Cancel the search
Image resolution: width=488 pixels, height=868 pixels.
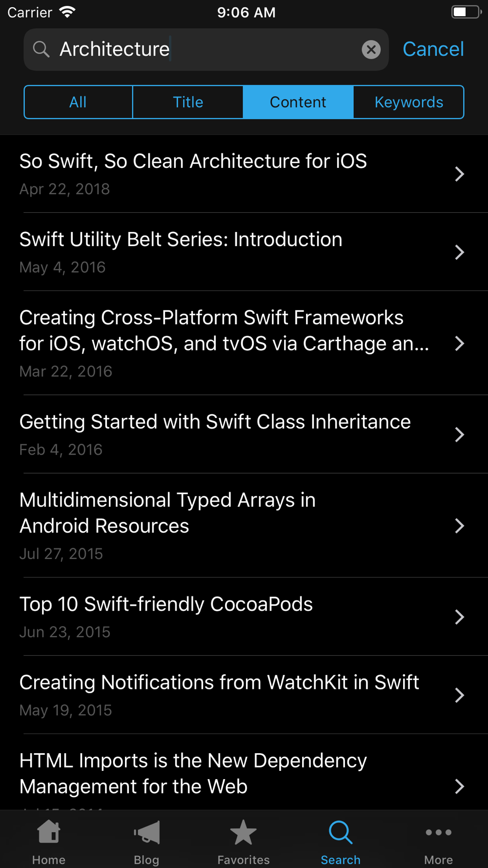433,49
